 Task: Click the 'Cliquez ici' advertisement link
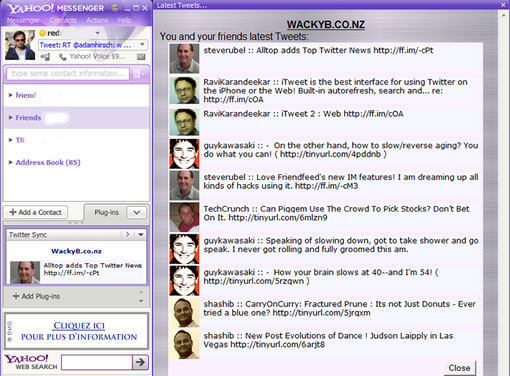(x=79, y=326)
